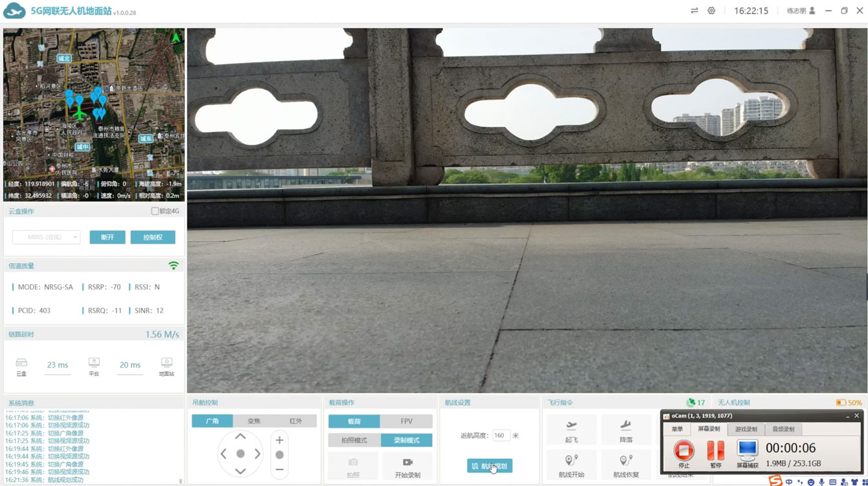
Task: Pan gimbal right with the right arrow
Action: [257, 454]
